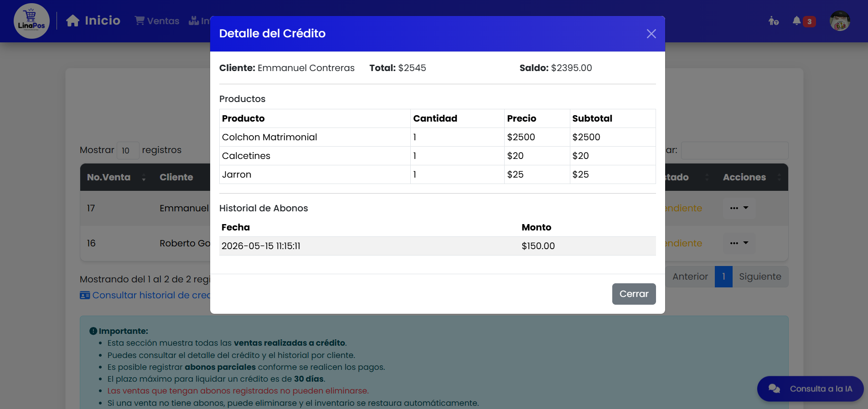This screenshot has height=409, width=868.
Task: Open notifications bell icon
Action: pyautogui.click(x=796, y=21)
